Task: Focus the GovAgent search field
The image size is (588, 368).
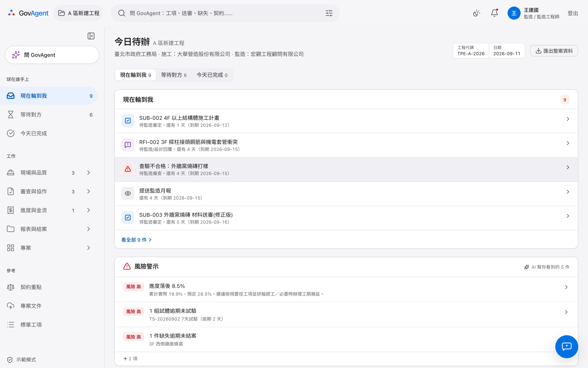Action: pos(225,13)
